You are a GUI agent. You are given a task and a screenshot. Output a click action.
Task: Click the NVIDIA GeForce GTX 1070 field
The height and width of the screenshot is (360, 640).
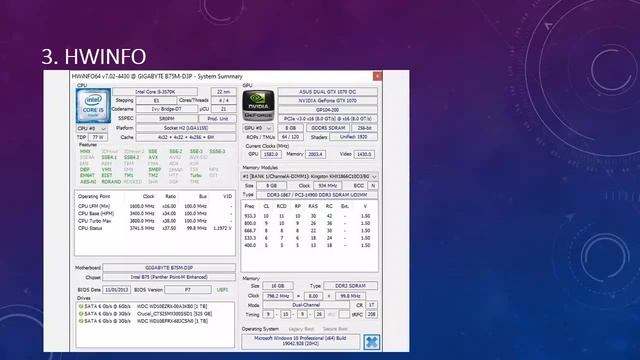point(328,100)
